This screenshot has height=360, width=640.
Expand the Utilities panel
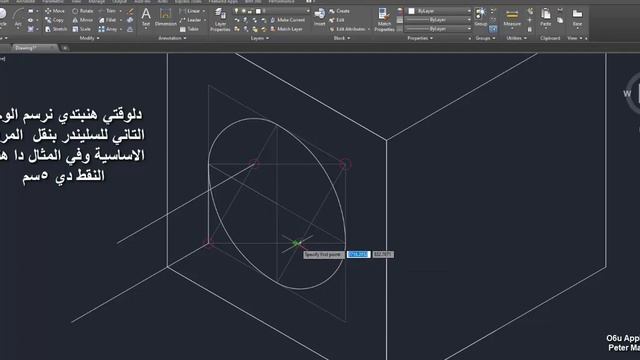(516, 38)
